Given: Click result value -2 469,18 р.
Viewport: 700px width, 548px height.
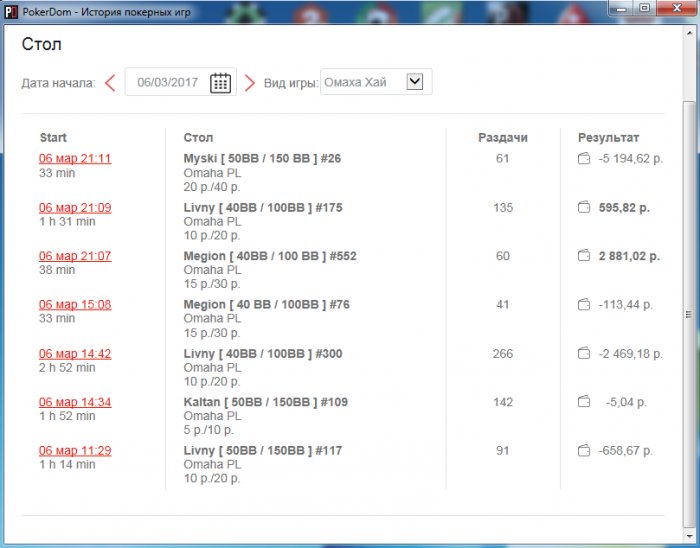Looking at the screenshot, I should (x=631, y=353).
